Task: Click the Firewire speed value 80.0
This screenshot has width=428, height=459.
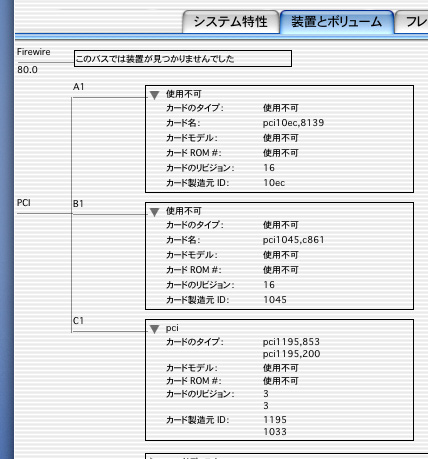Action: point(27,70)
